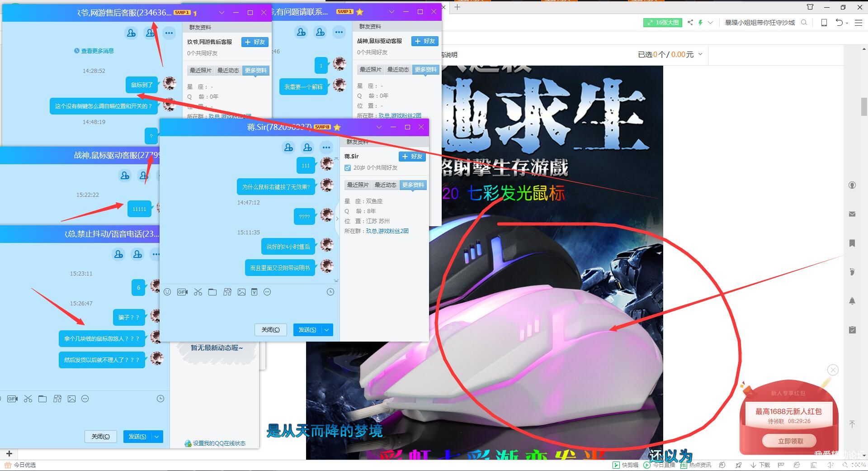Open 最近照片 tab in 玖爷,网游售后客服 profile
Screen dimensions: 868x471
(200, 71)
